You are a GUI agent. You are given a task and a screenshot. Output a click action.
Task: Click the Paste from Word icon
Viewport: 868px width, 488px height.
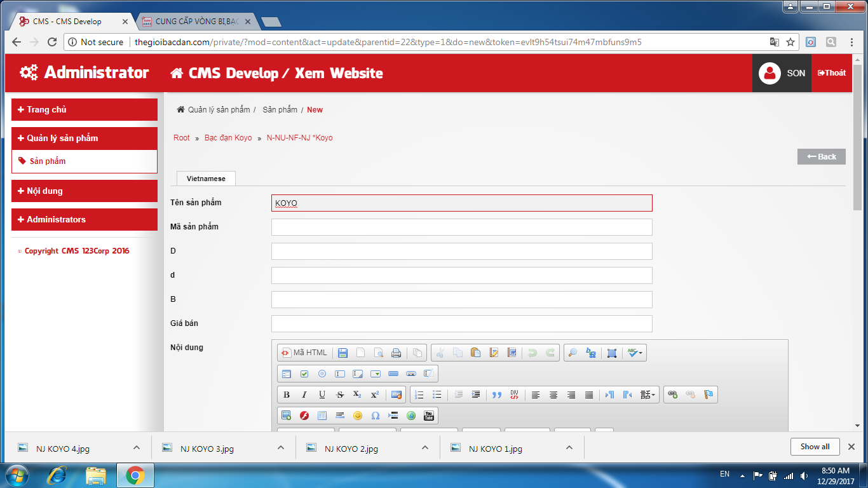click(512, 353)
